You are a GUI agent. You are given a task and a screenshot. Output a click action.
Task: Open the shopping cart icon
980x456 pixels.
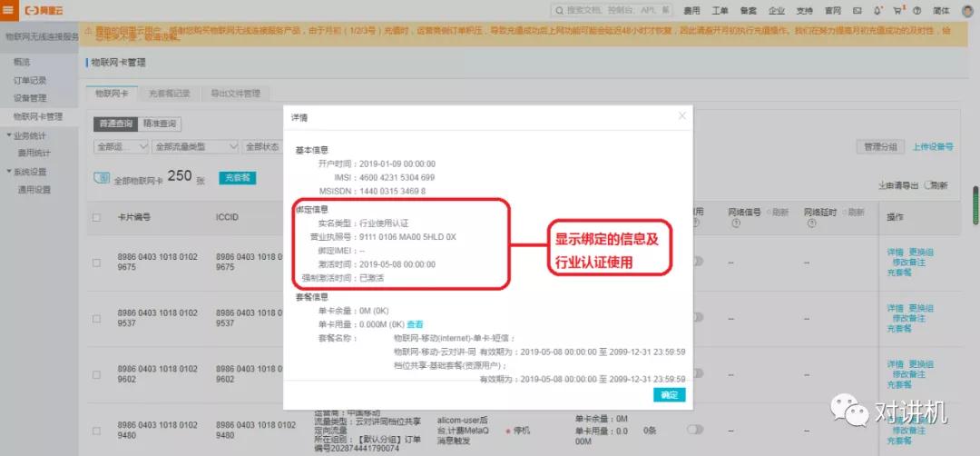point(898,11)
